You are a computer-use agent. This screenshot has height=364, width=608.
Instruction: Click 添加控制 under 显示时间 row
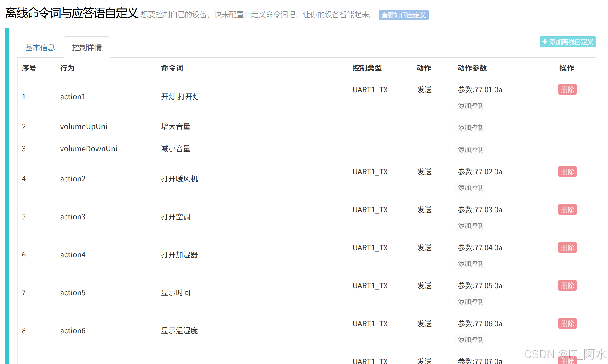point(470,301)
